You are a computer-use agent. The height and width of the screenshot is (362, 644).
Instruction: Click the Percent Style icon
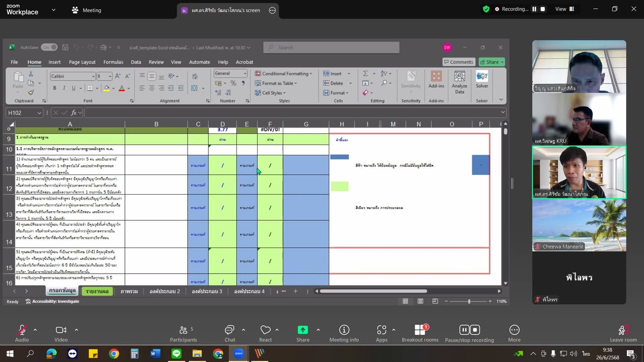click(233, 83)
